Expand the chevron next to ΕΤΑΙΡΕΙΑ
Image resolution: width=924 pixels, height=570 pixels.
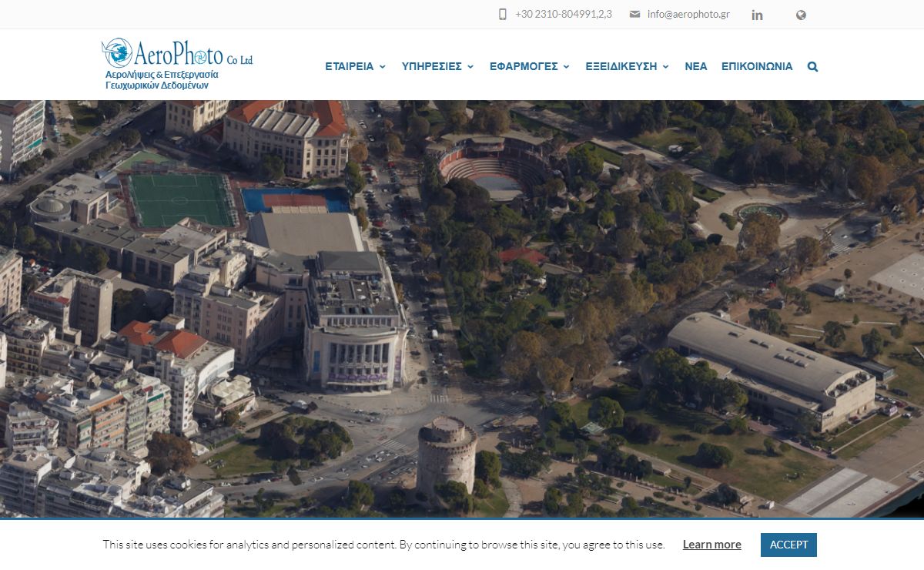click(x=382, y=67)
